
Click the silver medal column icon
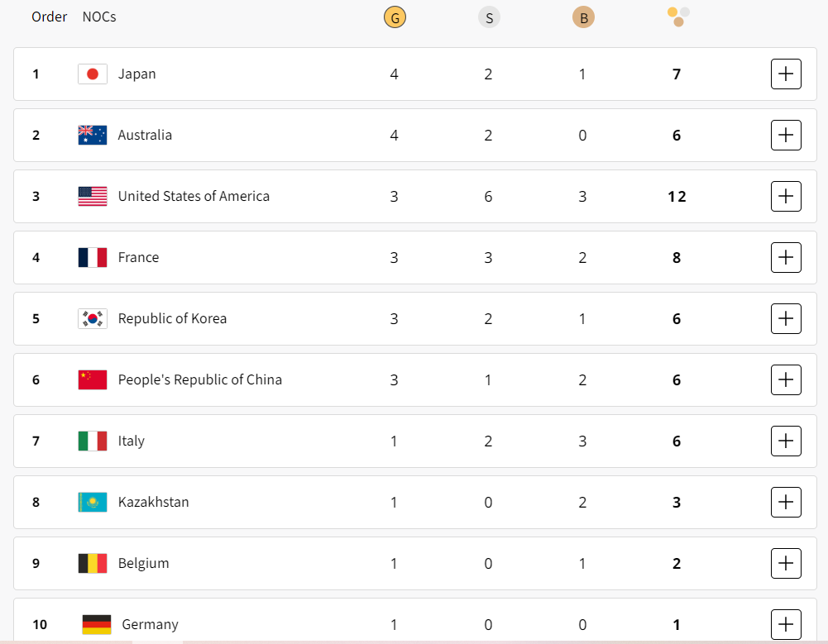(489, 17)
